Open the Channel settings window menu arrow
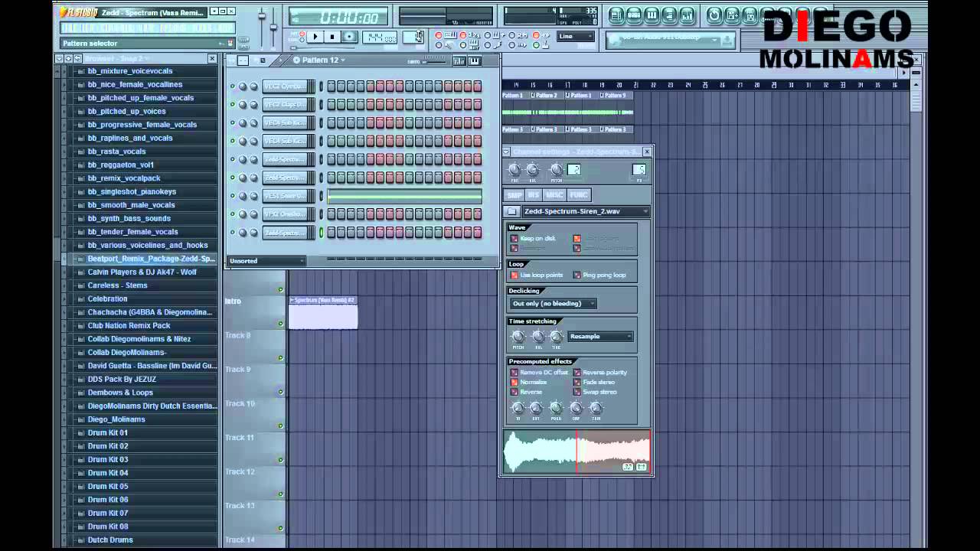The width and height of the screenshot is (980, 551). pyautogui.click(x=506, y=152)
